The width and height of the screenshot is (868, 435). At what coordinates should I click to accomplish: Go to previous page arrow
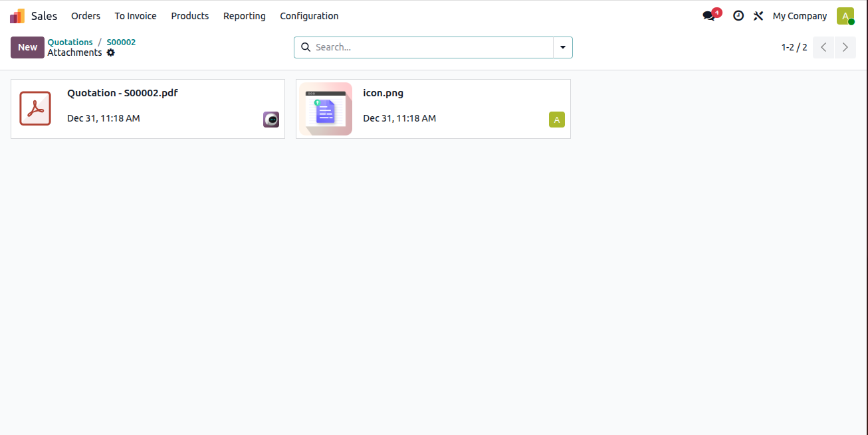tap(823, 47)
